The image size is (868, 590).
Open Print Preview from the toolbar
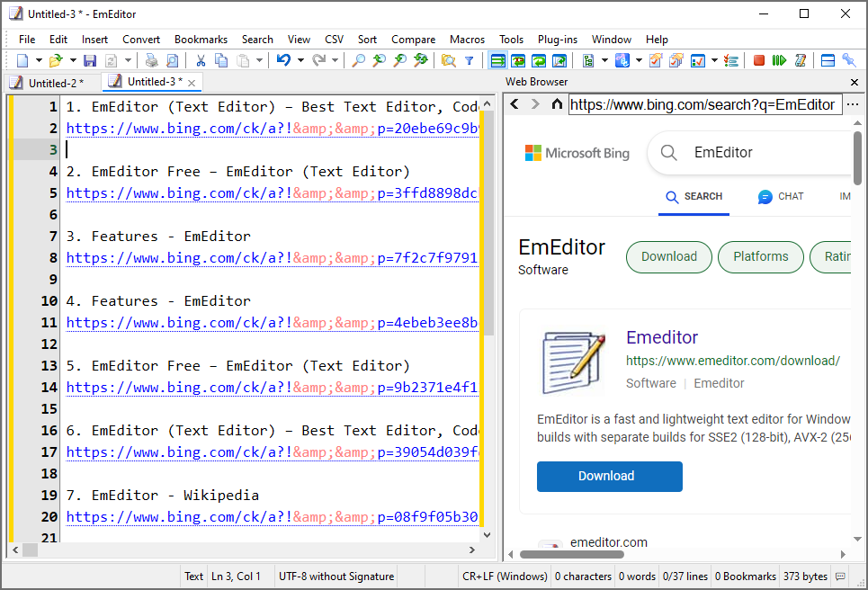coord(173,60)
